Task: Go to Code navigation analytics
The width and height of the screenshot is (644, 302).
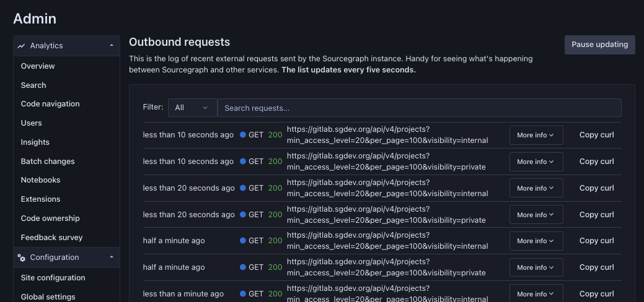Action: pos(50,104)
